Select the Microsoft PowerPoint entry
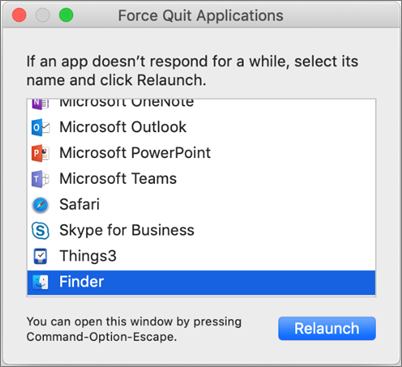 [201, 153]
